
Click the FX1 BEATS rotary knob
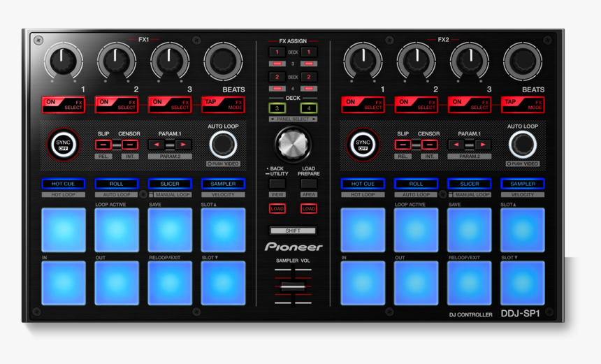(223, 61)
